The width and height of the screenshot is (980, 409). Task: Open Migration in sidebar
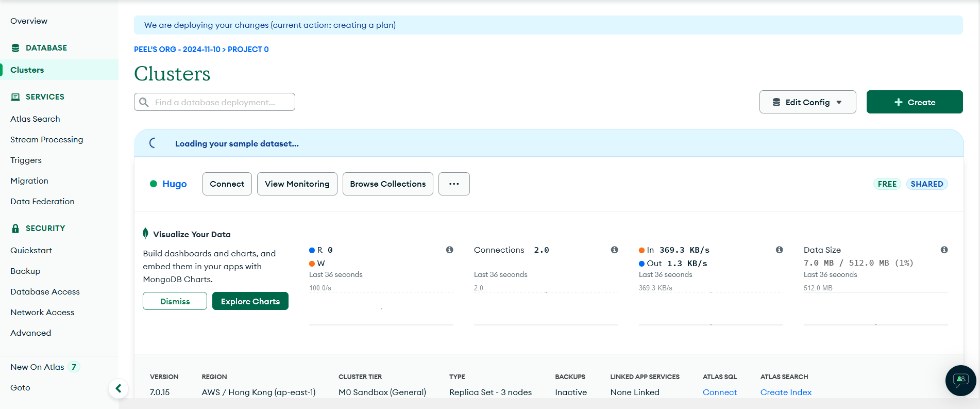(29, 181)
